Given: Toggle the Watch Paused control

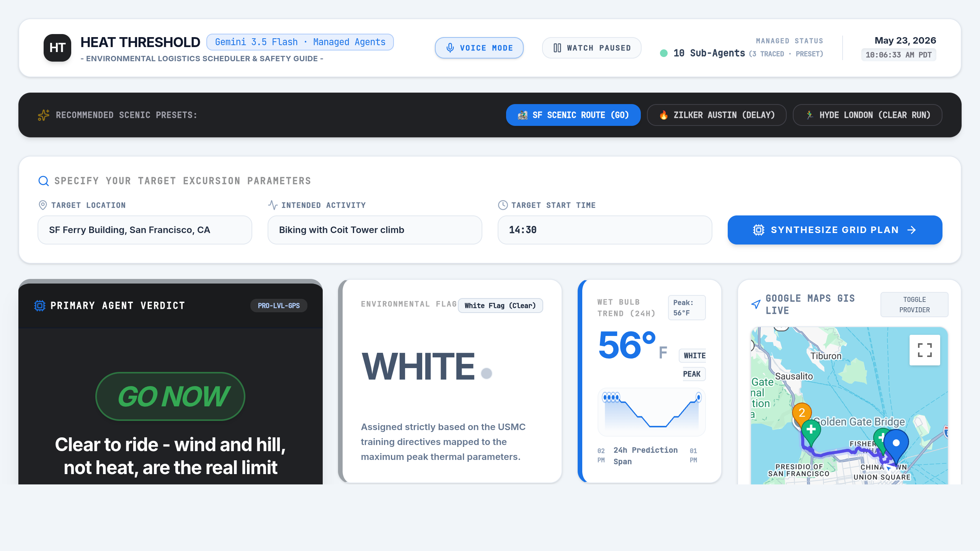Looking at the screenshot, I should click(592, 48).
